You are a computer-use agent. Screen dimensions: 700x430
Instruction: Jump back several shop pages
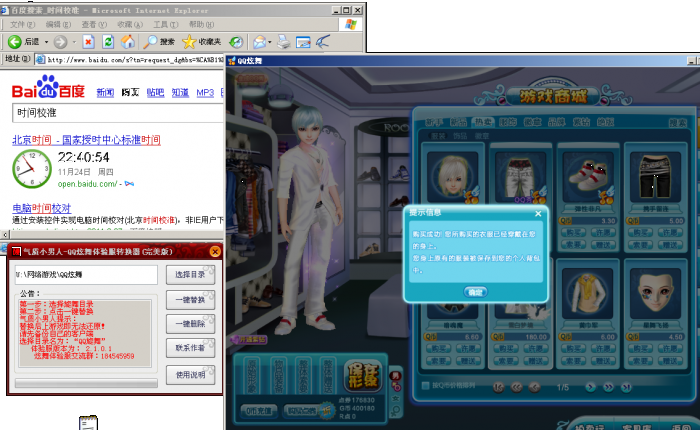[517, 387]
